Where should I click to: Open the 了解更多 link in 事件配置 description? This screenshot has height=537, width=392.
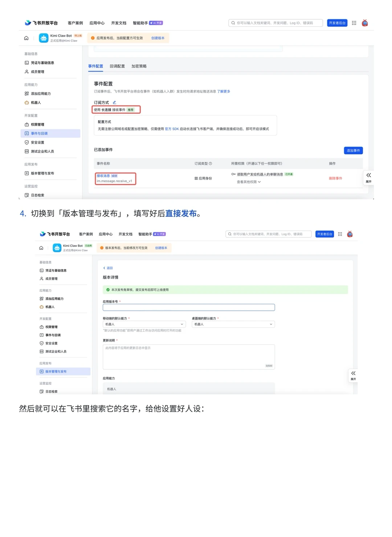click(224, 91)
